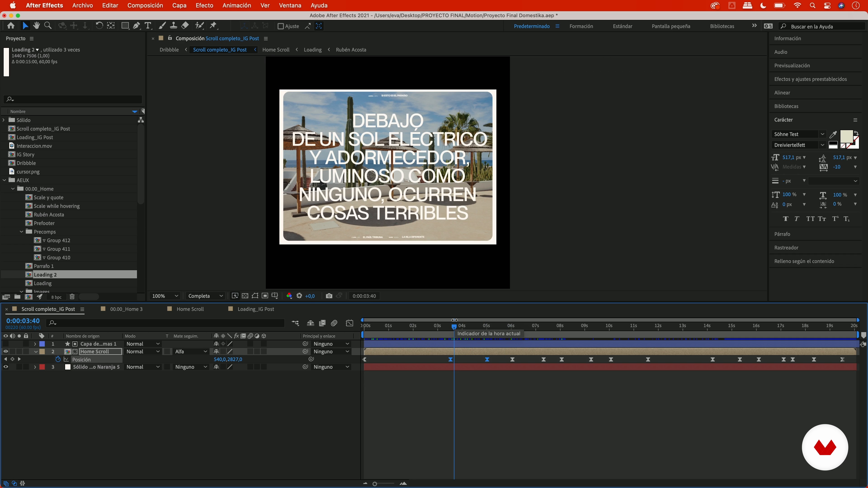Open the Efecto menu
The width and height of the screenshot is (868, 488).
tap(205, 5)
